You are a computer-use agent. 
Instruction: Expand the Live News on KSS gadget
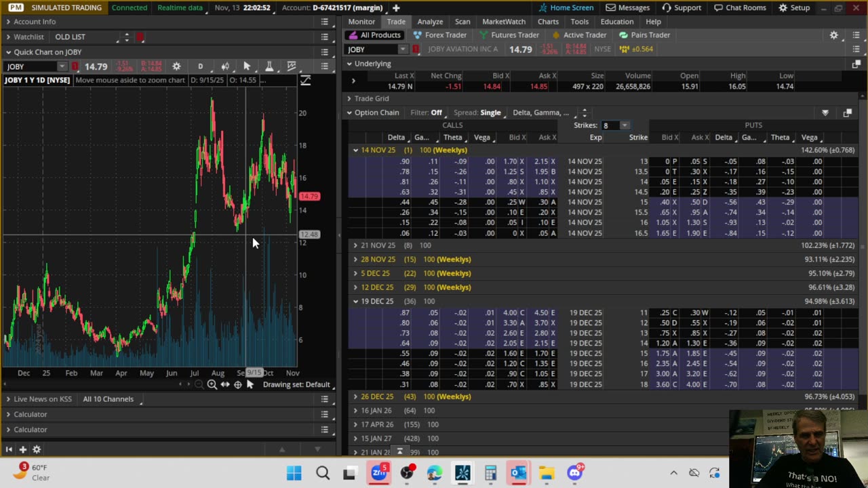[x=9, y=399]
